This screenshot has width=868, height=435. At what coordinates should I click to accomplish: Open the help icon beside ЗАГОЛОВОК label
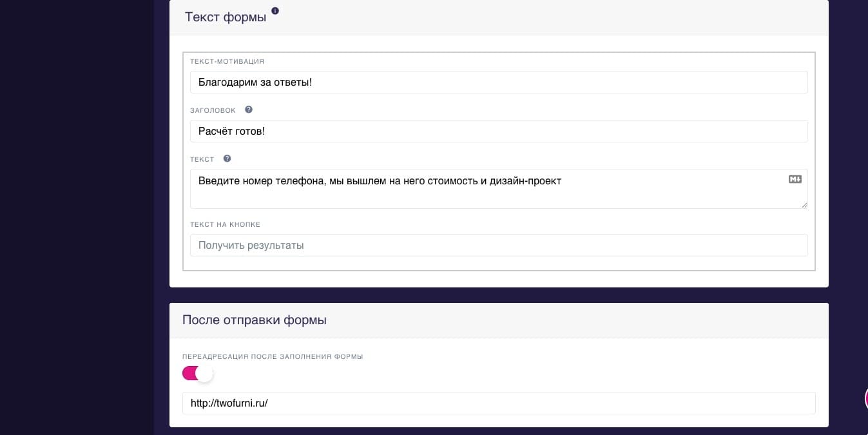click(249, 110)
